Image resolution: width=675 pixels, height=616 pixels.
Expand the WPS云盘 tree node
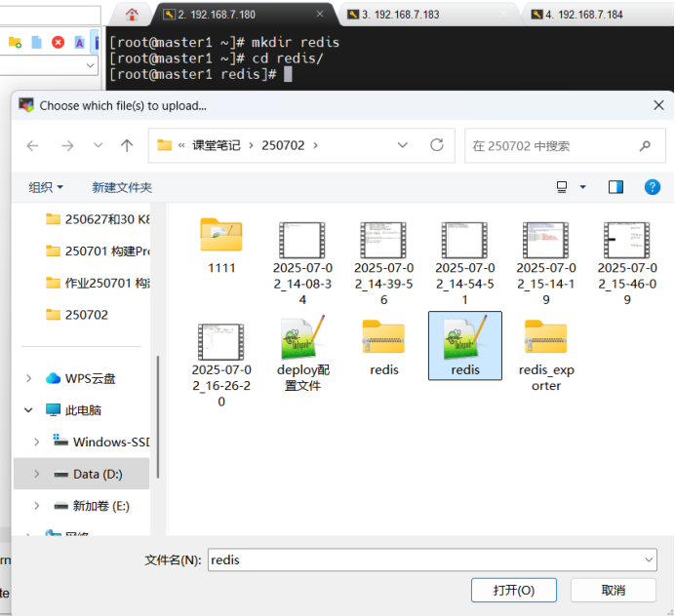tap(29, 378)
